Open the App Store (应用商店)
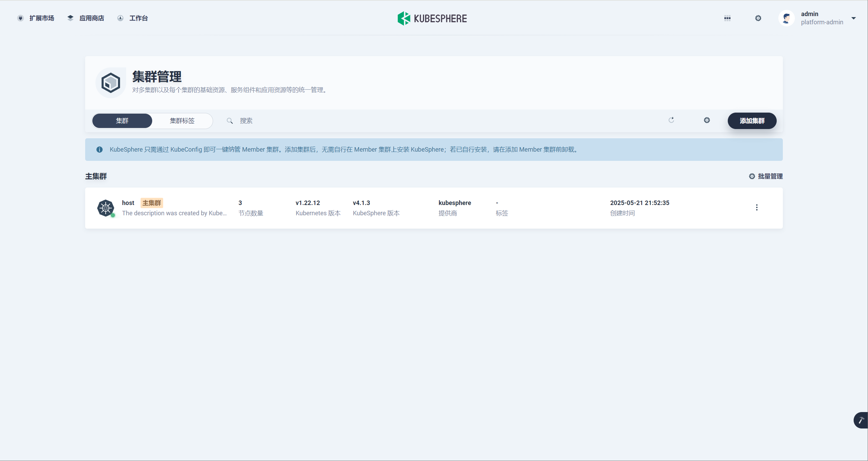This screenshot has width=868, height=461. pos(86,18)
